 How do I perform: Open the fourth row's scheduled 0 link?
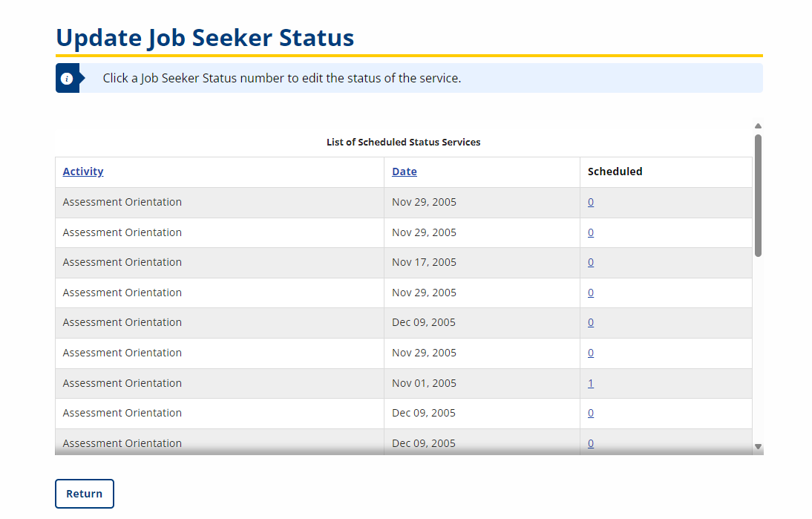click(591, 293)
